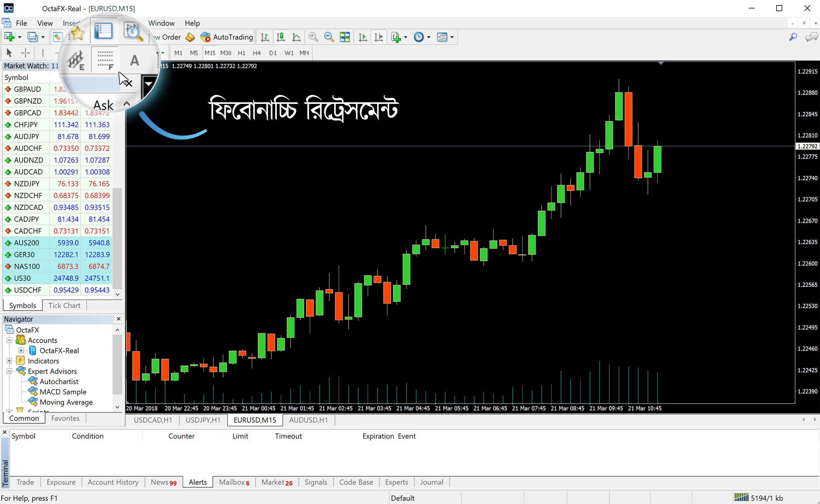The height and width of the screenshot is (504, 820).
Task: Select the USDCHF symbol row
Action: [x=57, y=290]
